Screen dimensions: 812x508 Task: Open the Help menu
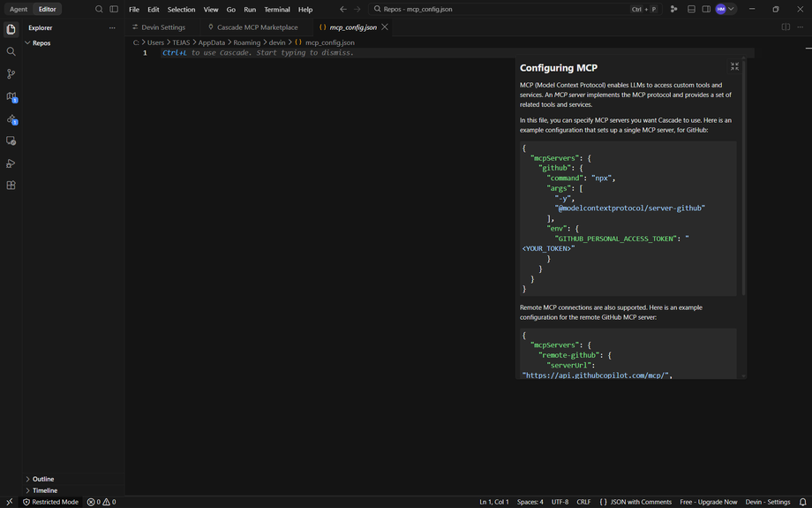[305, 10]
